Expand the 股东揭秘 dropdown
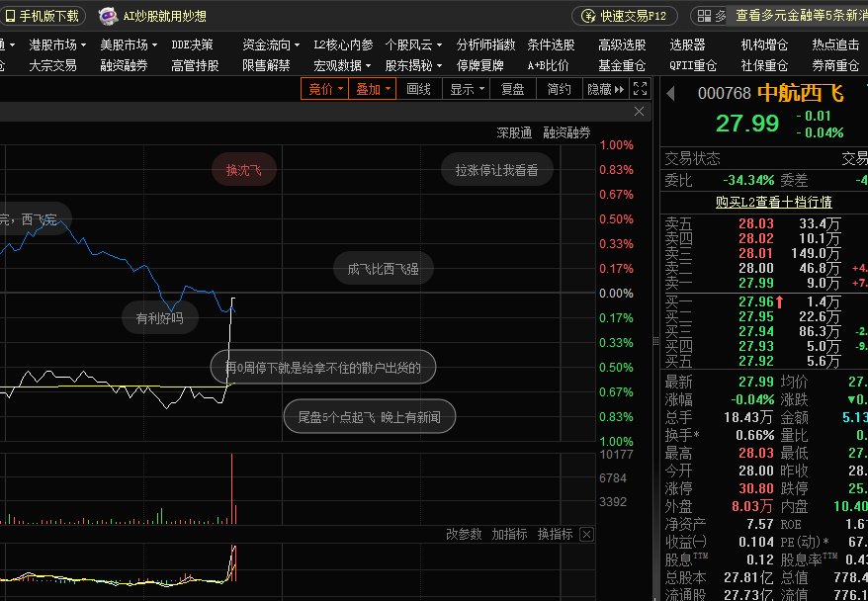 pos(413,66)
